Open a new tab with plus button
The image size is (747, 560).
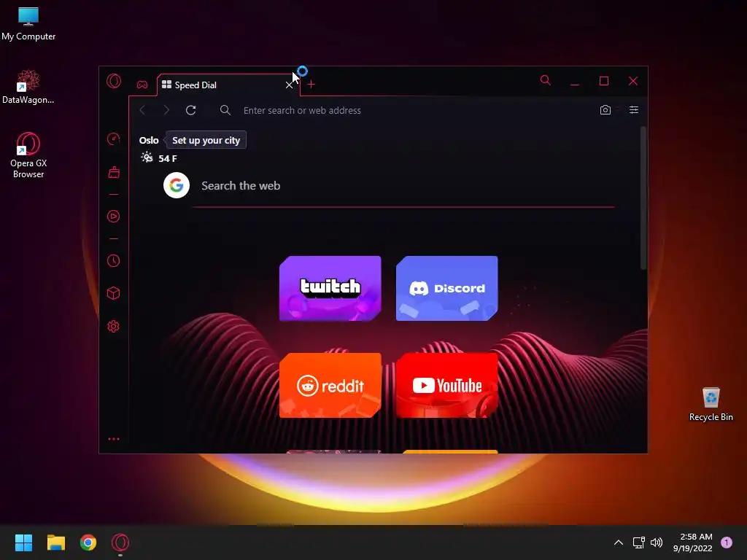pyautogui.click(x=311, y=85)
